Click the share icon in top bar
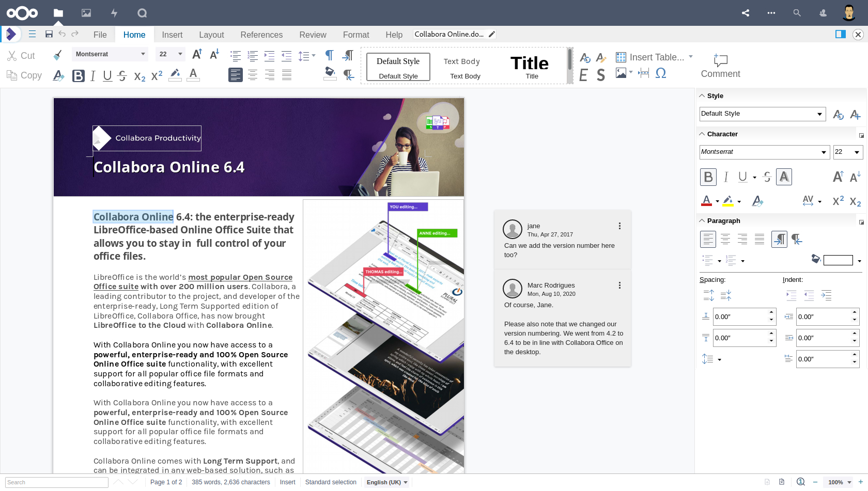The width and height of the screenshot is (868, 491). click(x=746, y=13)
